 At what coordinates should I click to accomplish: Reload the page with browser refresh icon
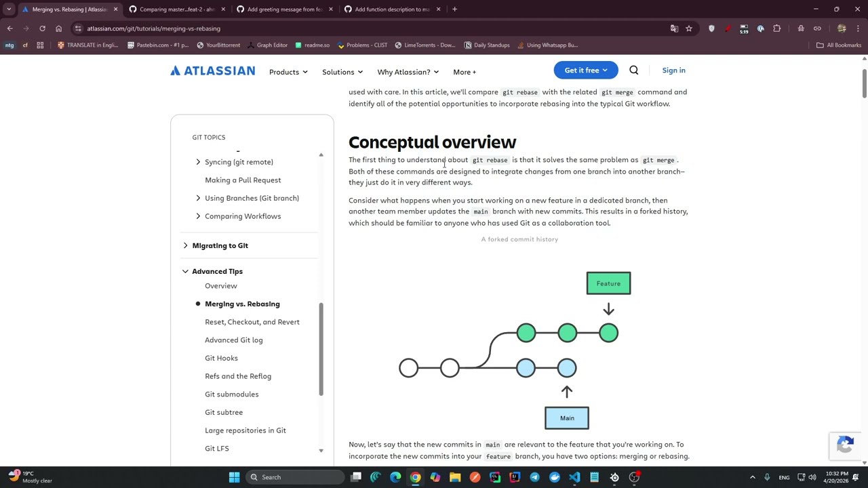click(x=42, y=28)
